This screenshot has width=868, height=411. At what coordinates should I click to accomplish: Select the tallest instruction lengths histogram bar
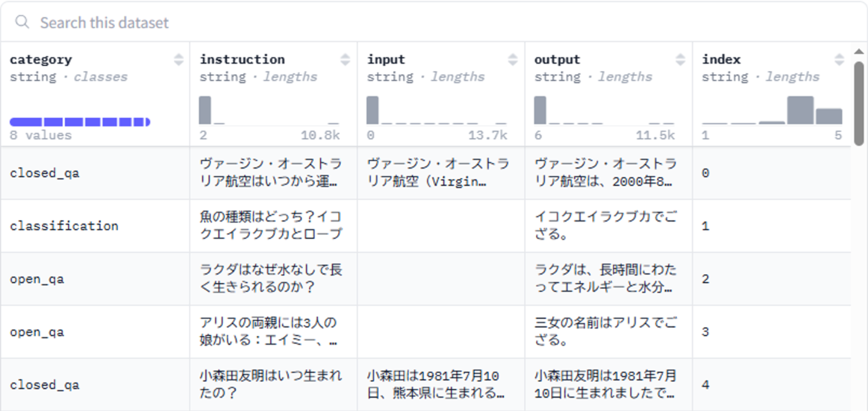[x=205, y=110]
